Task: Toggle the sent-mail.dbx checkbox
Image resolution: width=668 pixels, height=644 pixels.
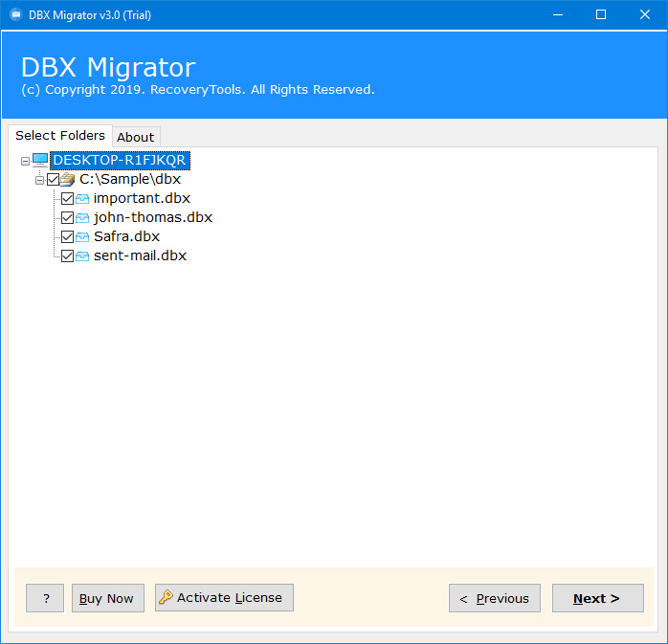Action: click(68, 256)
